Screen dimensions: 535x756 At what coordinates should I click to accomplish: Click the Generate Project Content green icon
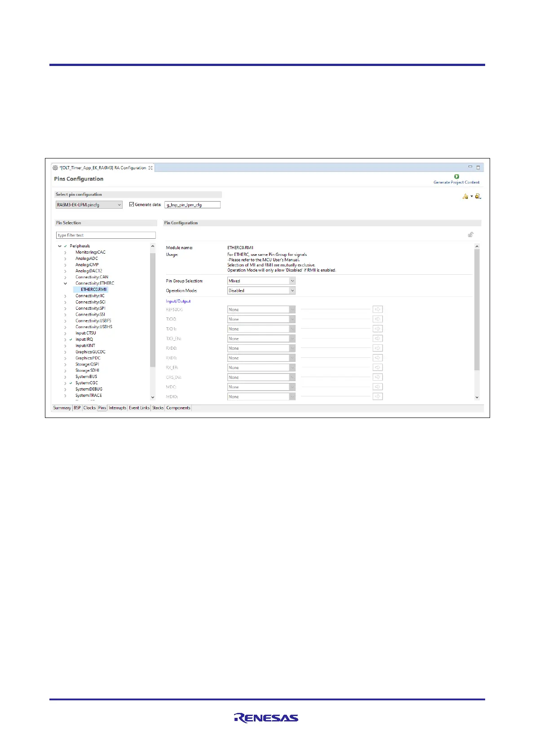(x=456, y=176)
